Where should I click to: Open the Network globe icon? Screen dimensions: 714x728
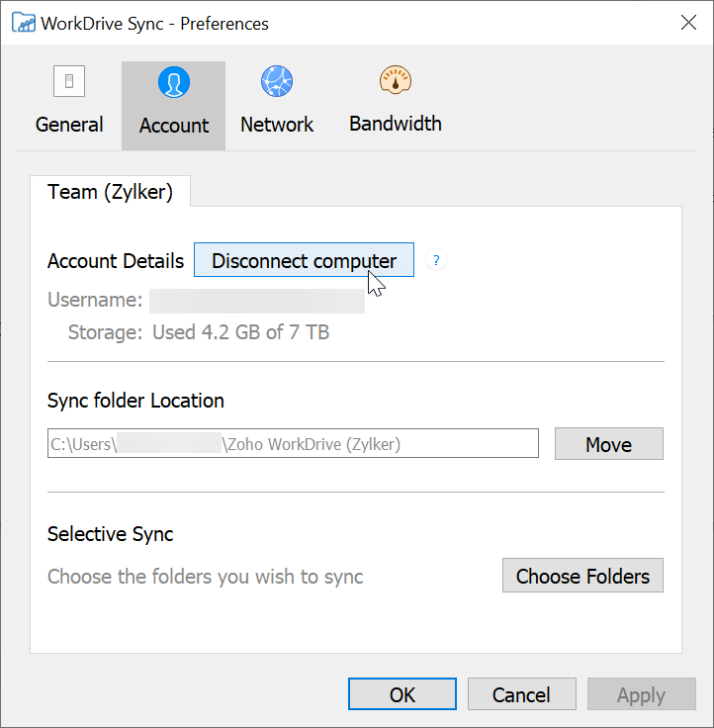coord(276,81)
